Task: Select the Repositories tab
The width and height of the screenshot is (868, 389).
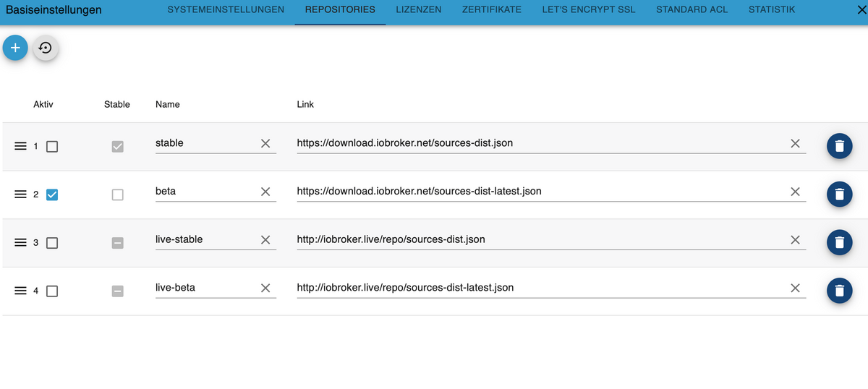Action: click(340, 10)
